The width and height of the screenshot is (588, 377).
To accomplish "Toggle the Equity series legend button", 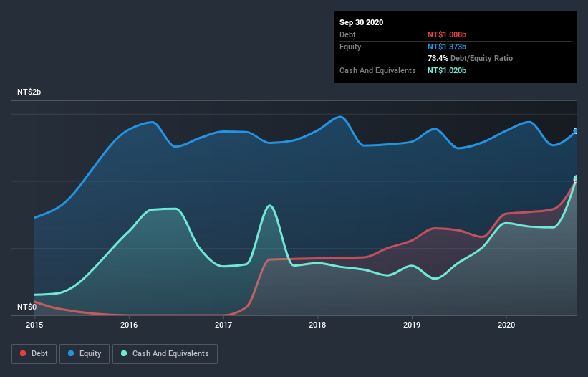I will 85,354.
